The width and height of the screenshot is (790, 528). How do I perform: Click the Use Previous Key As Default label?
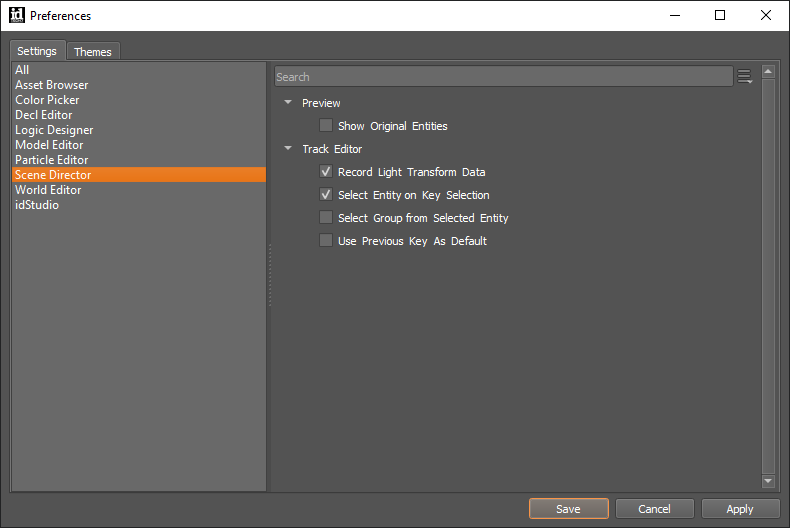click(412, 241)
